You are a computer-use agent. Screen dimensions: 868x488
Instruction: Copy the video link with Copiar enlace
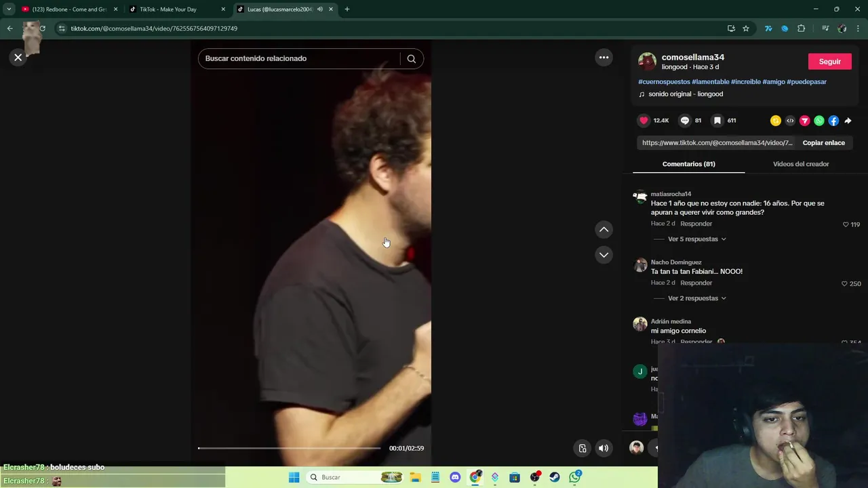pyautogui.click(x=823, y=143)
